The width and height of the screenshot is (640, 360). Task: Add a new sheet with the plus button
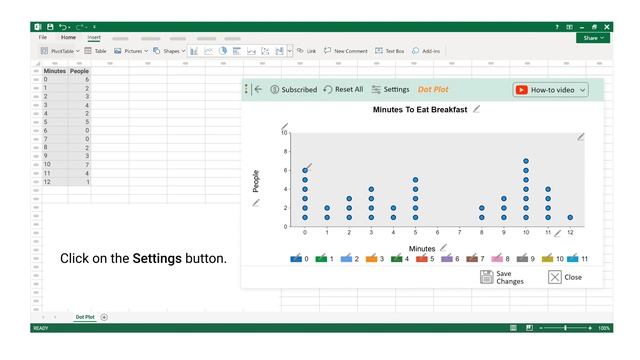[x=104, y=317]
